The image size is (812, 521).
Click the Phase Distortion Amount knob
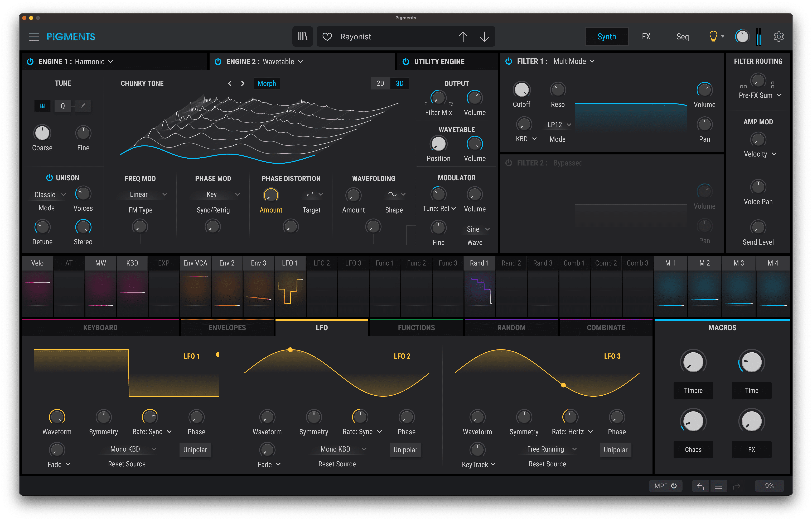click(270, 195)
